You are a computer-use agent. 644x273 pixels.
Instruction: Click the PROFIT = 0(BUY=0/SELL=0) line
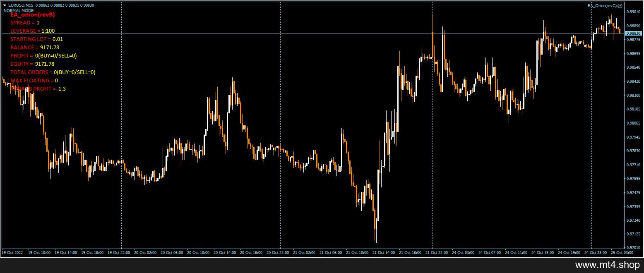pyautogui.click(x=44, y=56)
